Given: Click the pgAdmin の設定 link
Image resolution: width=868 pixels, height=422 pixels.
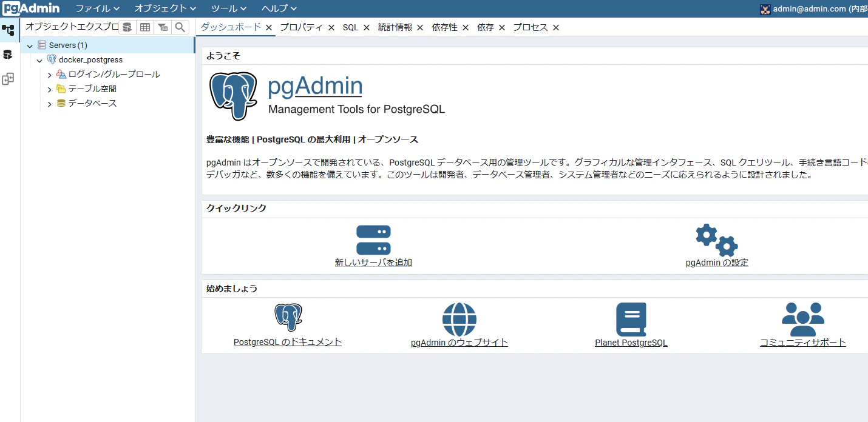Looking at the screenshot, I should (x=717, y=263).
